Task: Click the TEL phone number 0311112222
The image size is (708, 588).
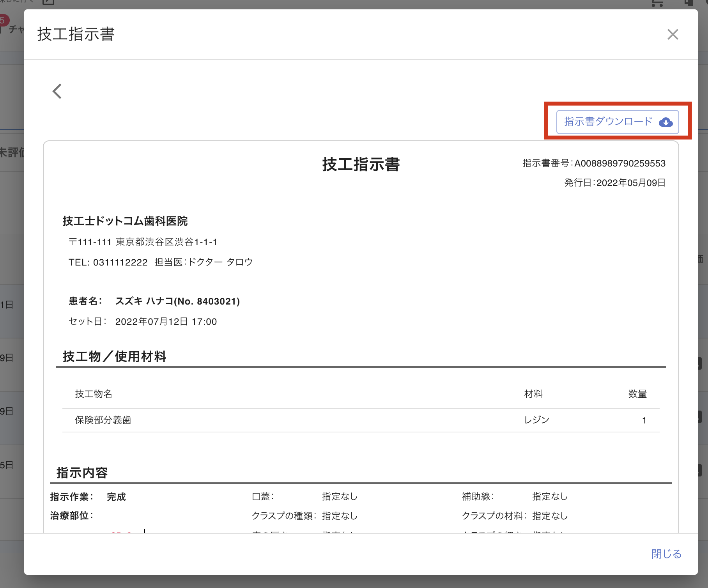Action: point(120,262)
